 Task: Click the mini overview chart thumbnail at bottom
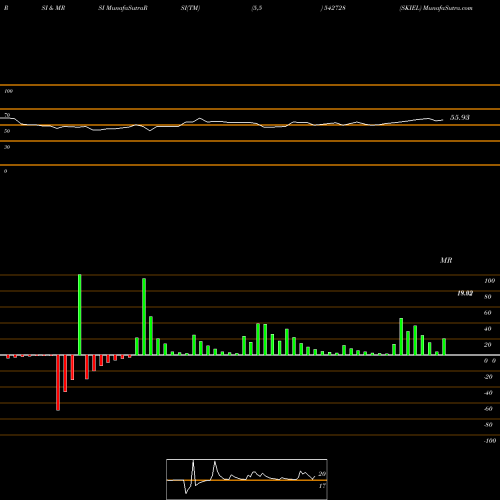(247, 479)
